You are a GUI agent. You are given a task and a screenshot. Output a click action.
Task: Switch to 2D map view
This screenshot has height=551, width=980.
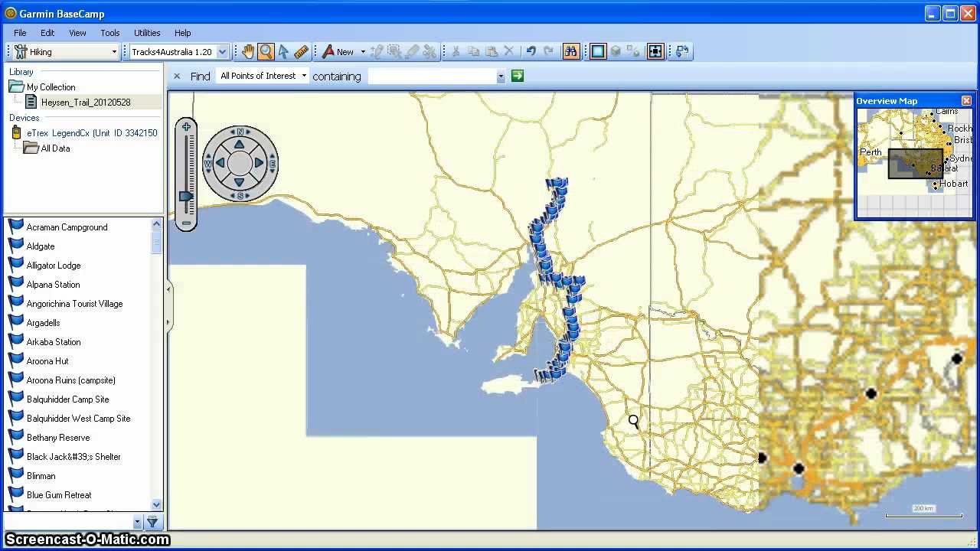598,52
